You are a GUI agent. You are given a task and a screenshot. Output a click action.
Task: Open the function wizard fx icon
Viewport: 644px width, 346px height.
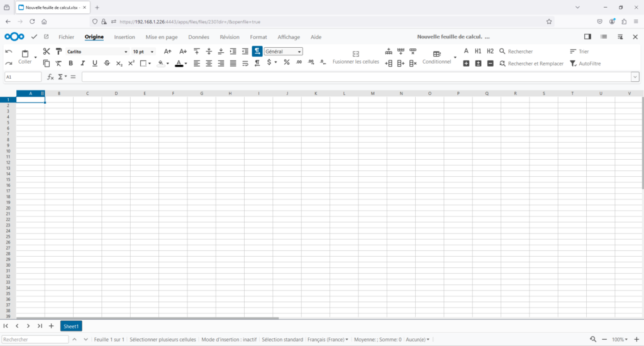50,77
